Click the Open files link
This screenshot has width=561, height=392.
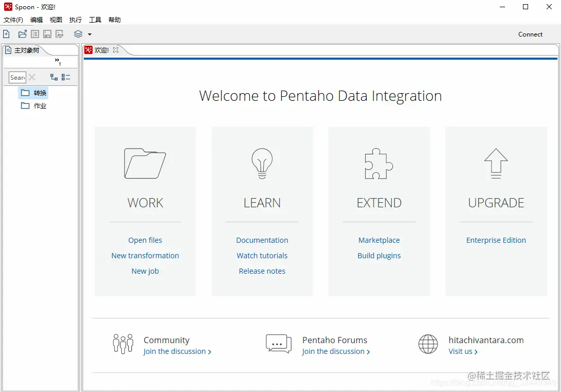[x=145, y=240]
